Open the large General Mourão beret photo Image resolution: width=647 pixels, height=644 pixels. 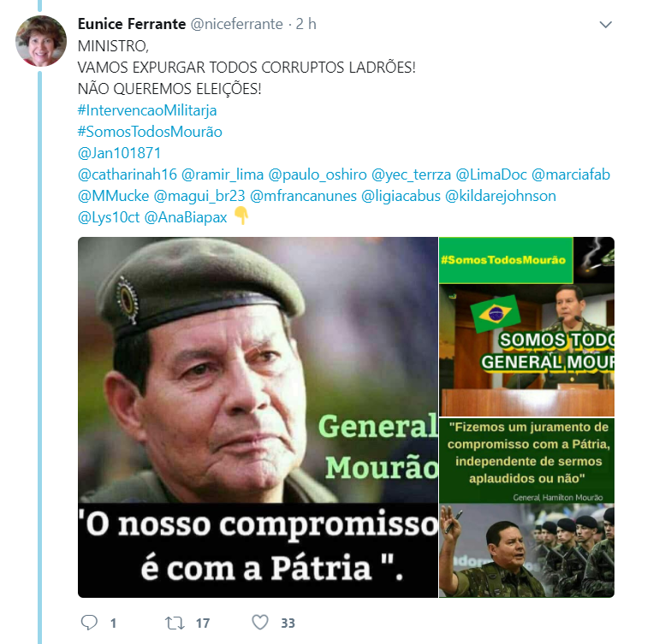click(258, 417)
